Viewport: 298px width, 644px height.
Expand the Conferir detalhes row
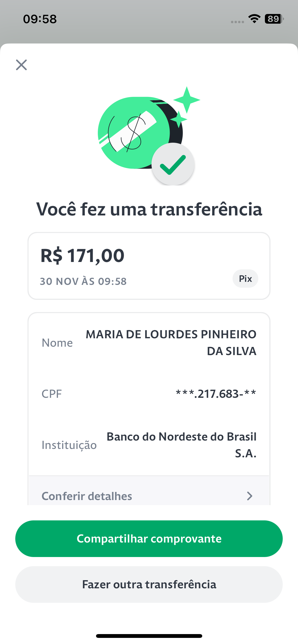point(149,491)
